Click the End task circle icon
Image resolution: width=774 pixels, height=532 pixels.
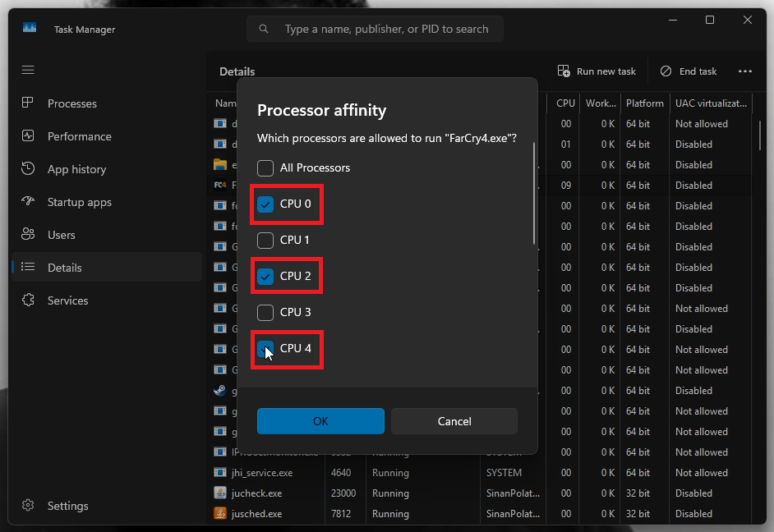click(x=666, y=71)
